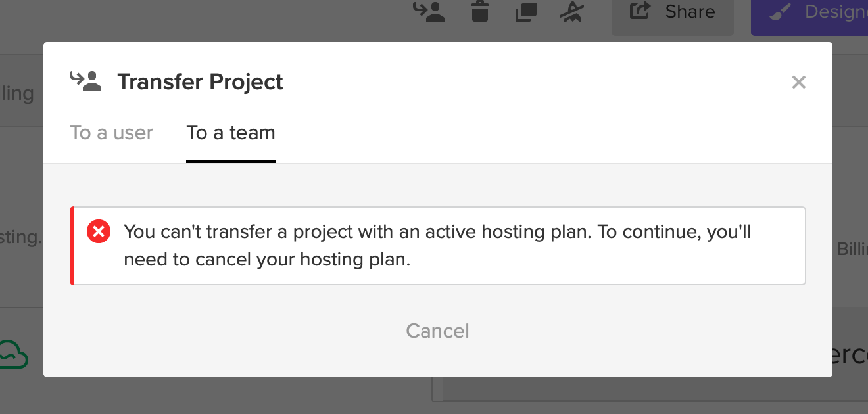Click the truncated "Billi" text at the right edge
The height and width of the screenshot is (414, 868).
click(x=852, y=249)
